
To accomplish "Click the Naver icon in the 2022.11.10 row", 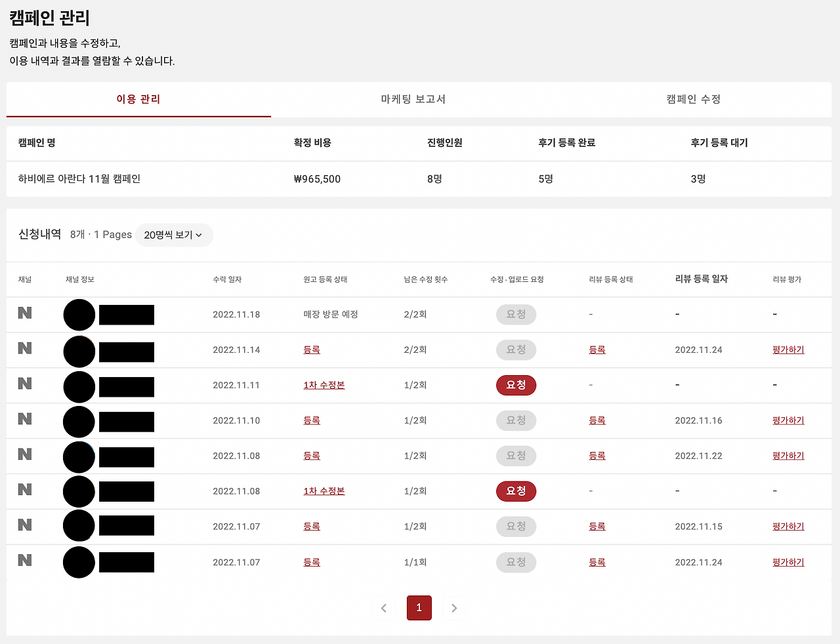I will pyautogui.click(x=24, y=420).
